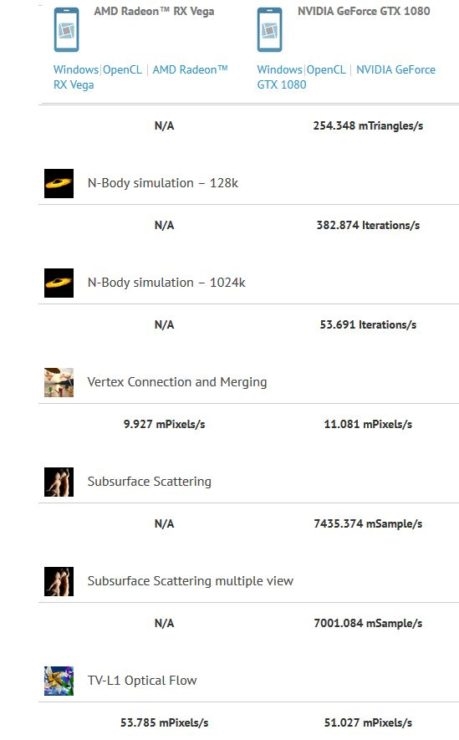Click the Subsurface Scattering test icon
Viewport: 459px width, 740px height.
click(x=59, y=482)
